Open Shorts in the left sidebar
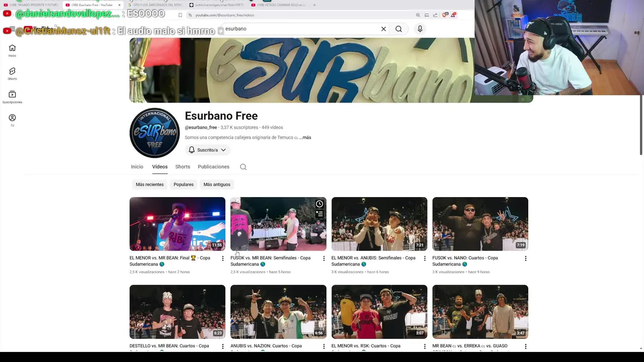This screenshot has height=362, width=644. point(12,73)
